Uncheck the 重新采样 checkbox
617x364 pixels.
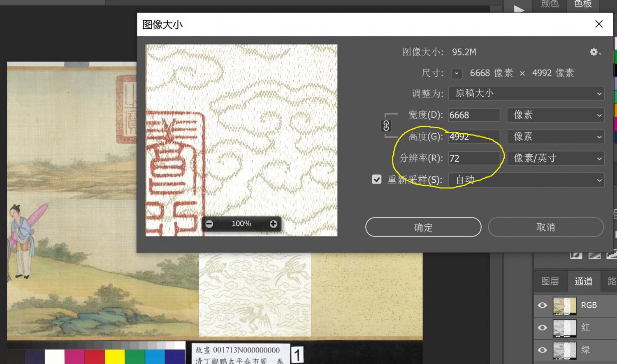tap(376, 179)
